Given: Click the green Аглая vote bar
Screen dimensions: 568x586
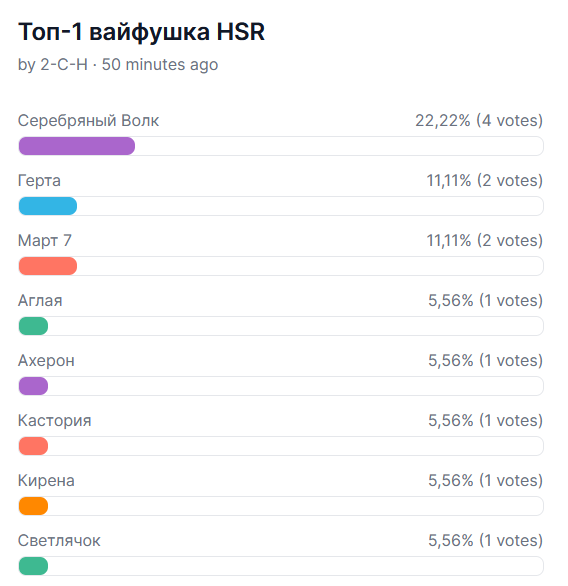Looking at the screenshot, I should (x=33, y=326).
